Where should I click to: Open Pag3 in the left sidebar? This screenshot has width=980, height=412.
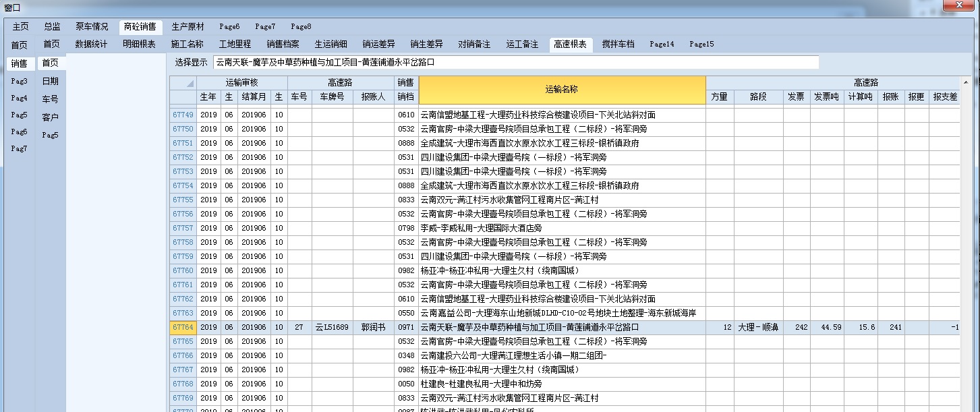(20, 81)
